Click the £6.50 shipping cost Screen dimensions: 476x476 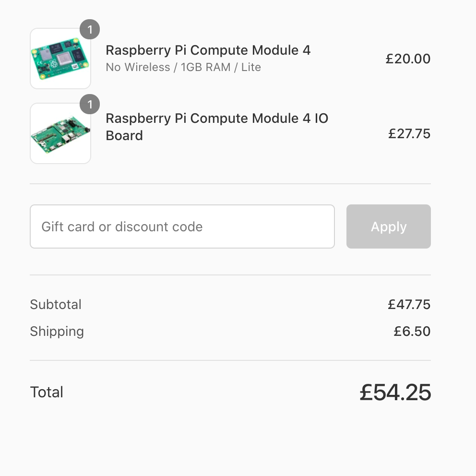(412, 332)
